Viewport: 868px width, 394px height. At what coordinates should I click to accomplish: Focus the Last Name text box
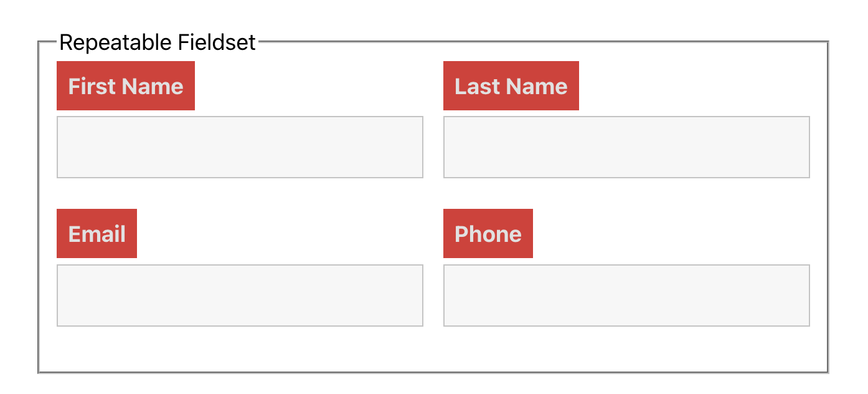626,147
